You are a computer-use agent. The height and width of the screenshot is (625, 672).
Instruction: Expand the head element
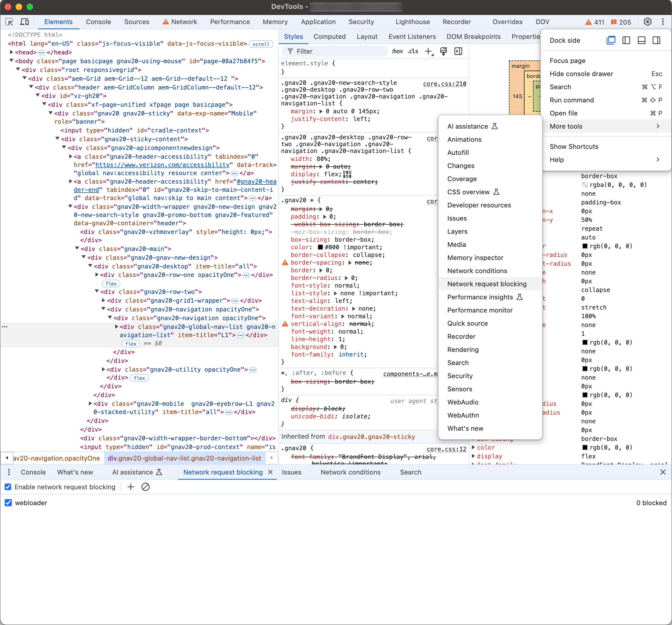(11, 52)
